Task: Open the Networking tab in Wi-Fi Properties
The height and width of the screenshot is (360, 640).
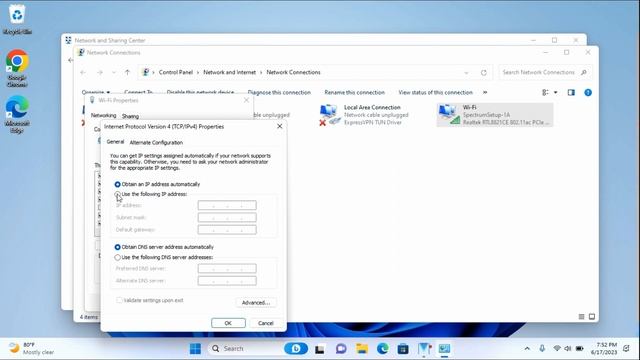Action: 103,116
